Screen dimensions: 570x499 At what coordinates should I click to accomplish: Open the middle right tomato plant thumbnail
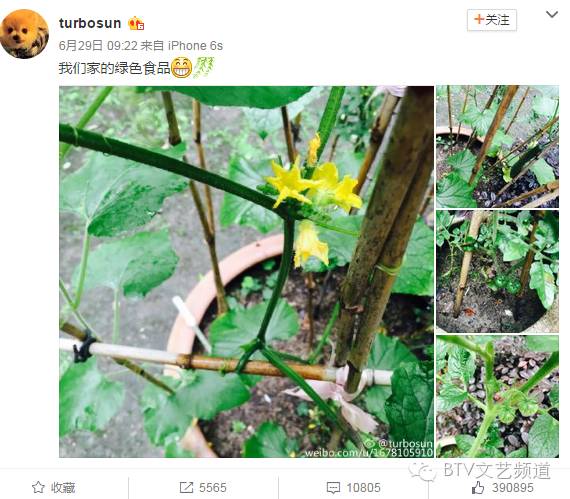tap(497, 271)
